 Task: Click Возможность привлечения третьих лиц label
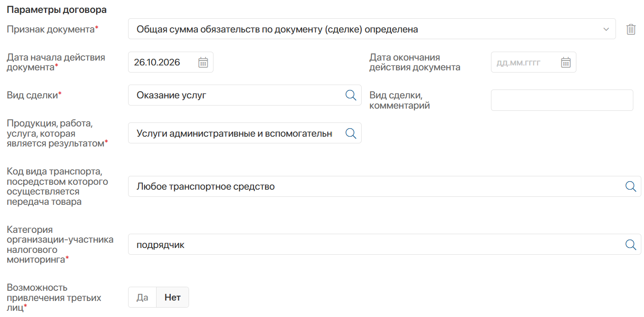(x=54, y=297)
